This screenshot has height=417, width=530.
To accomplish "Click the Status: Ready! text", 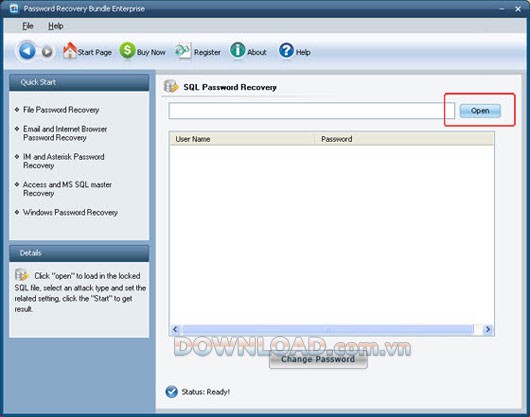I will click(x=206, y=392).
